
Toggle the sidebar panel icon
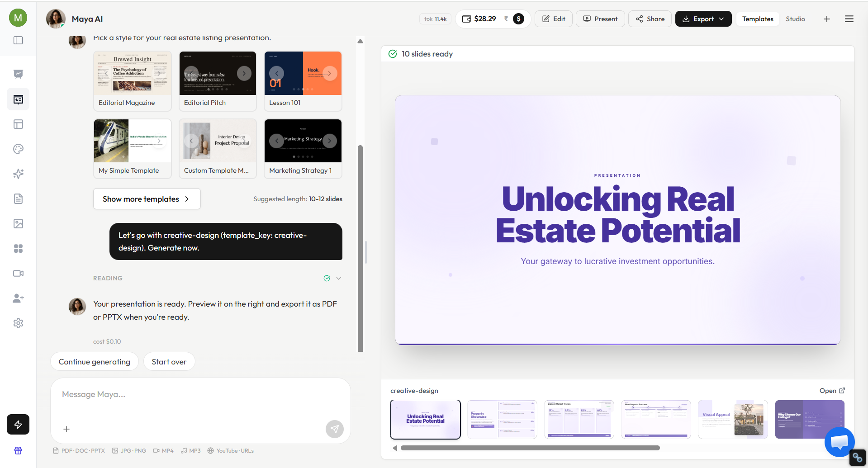(18, 40)
